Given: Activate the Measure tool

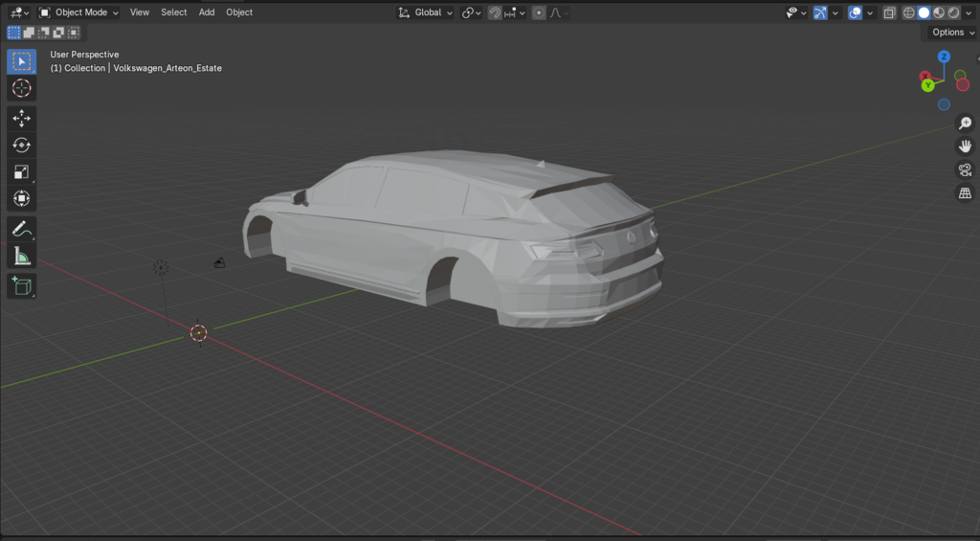Looking at the screenshot, I should pos(21,256).
